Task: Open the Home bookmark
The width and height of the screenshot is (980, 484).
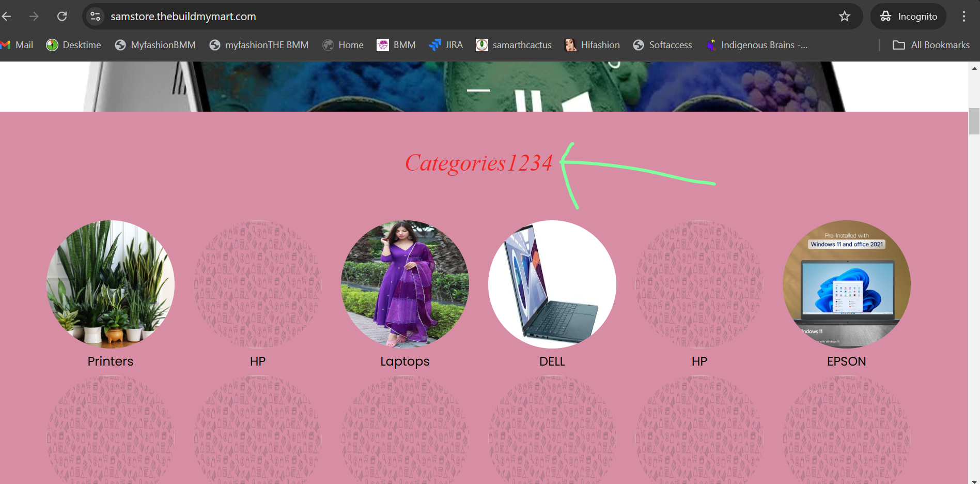Action: click(343, 45)
